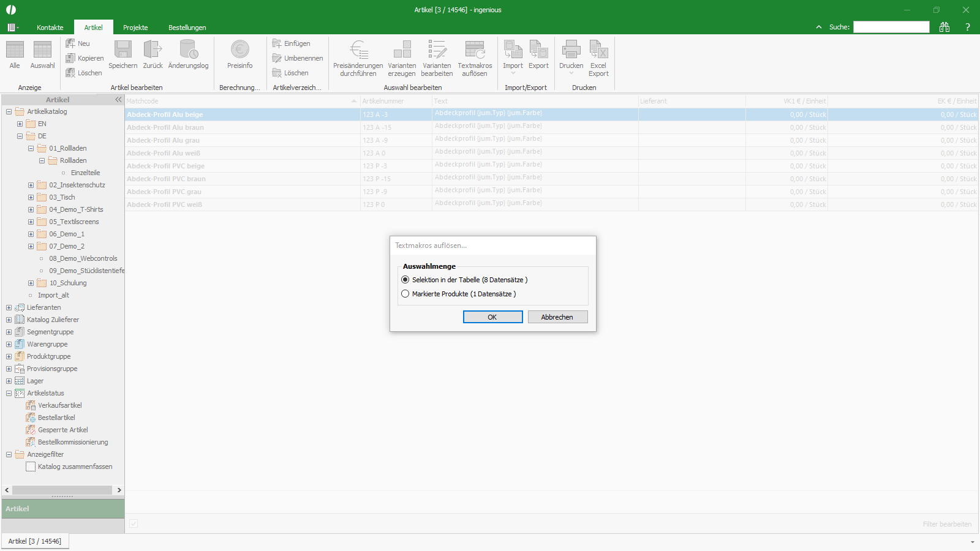Select Verkaufsartikel tree item
980x551 pixels.
tap(60, 405)
